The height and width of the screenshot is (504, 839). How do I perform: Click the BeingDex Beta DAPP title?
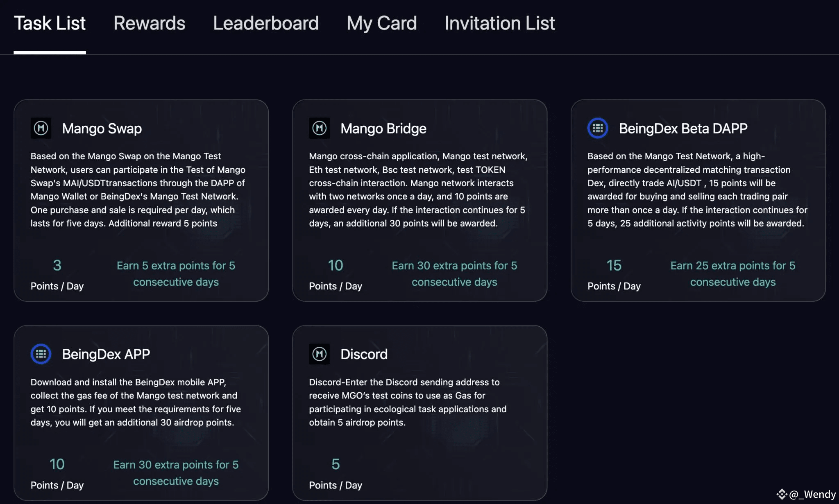683,129
